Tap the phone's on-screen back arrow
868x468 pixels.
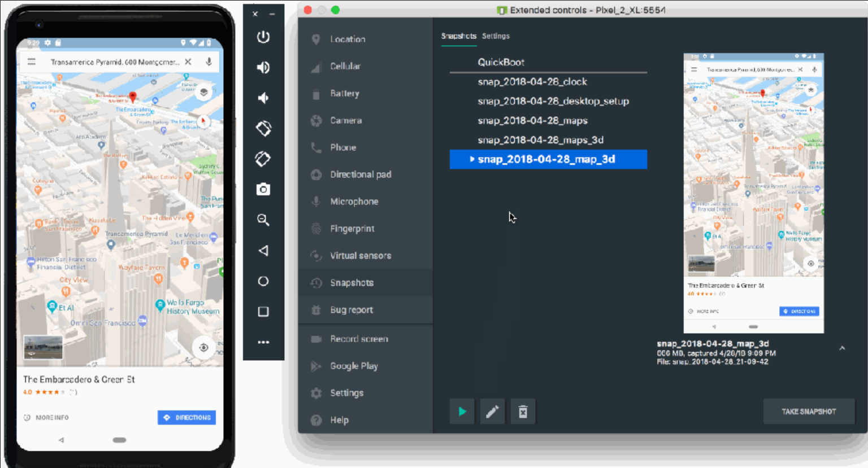tap(61, 440)
